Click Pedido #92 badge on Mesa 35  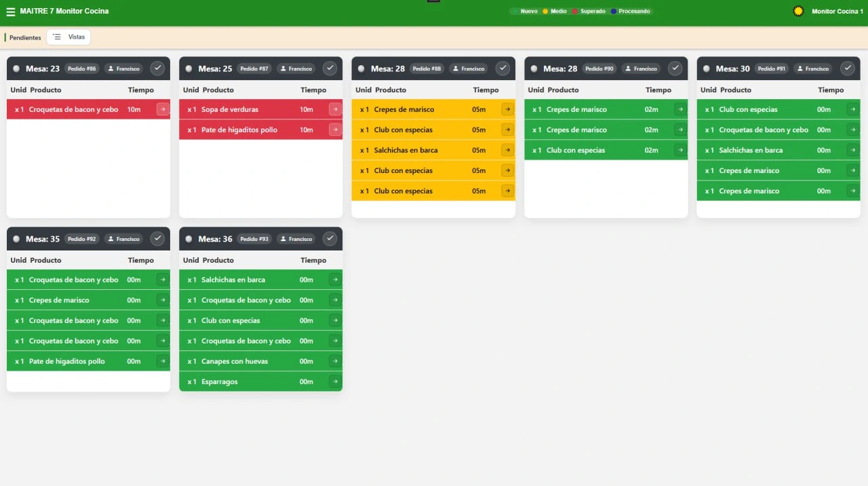tap(82, 239)
